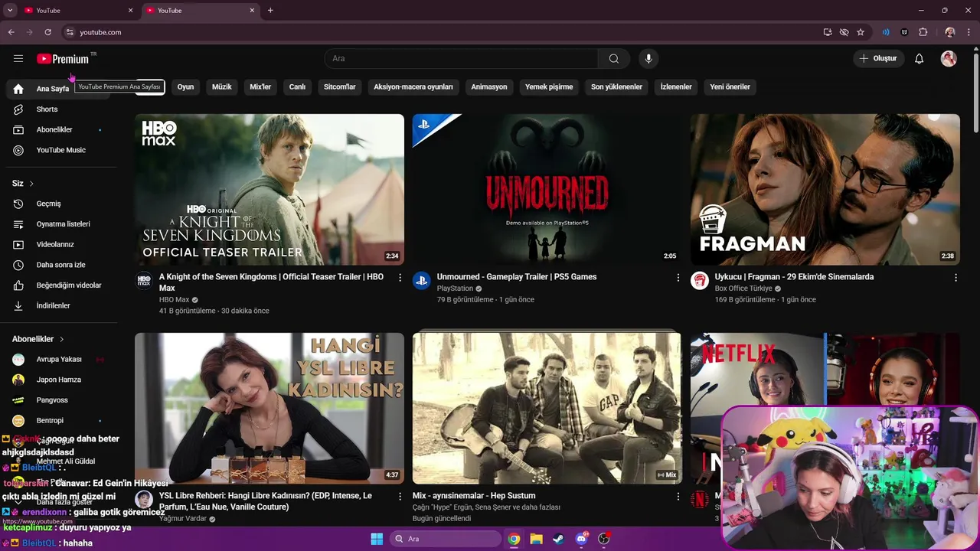Open Chrome three-dot menu
The width and height of the screenshot is (980, 551).
(968, 32)
